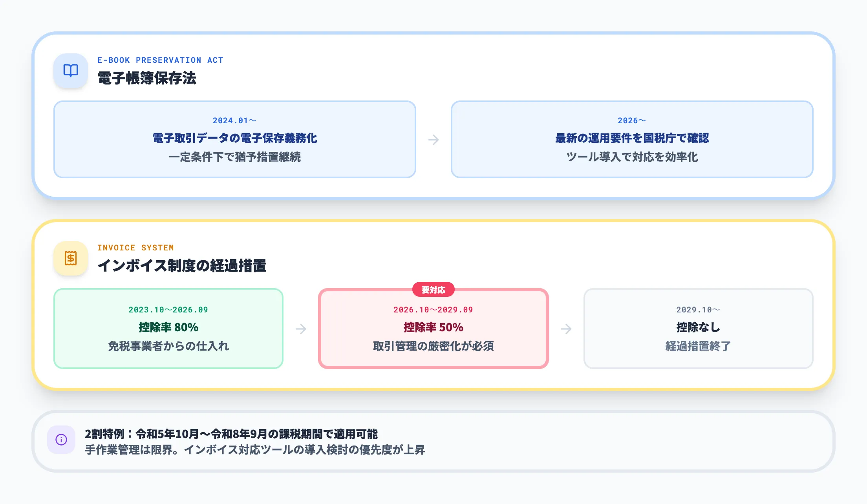Click arrow before the 控除なし card
This screenshot has height=504, width=867.
566,329
